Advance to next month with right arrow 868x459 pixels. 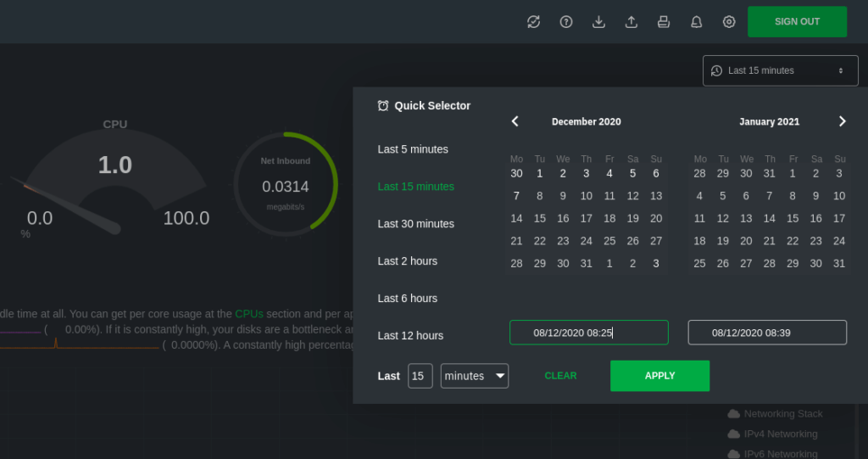[842, 121]
